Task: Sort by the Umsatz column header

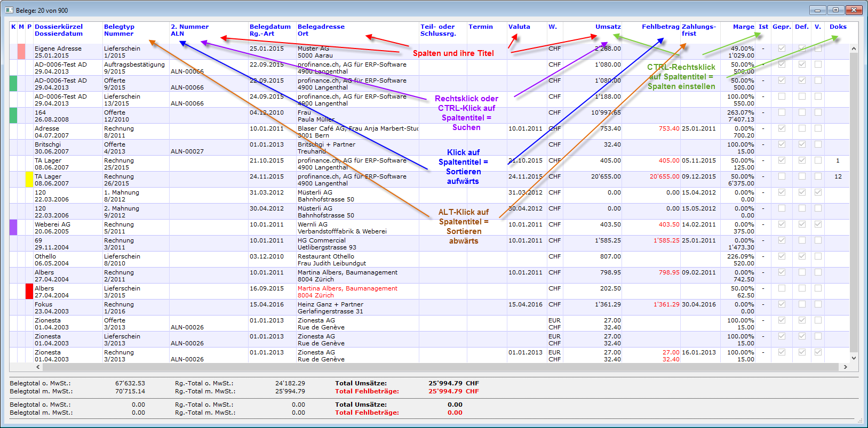Action: (608, 27)
